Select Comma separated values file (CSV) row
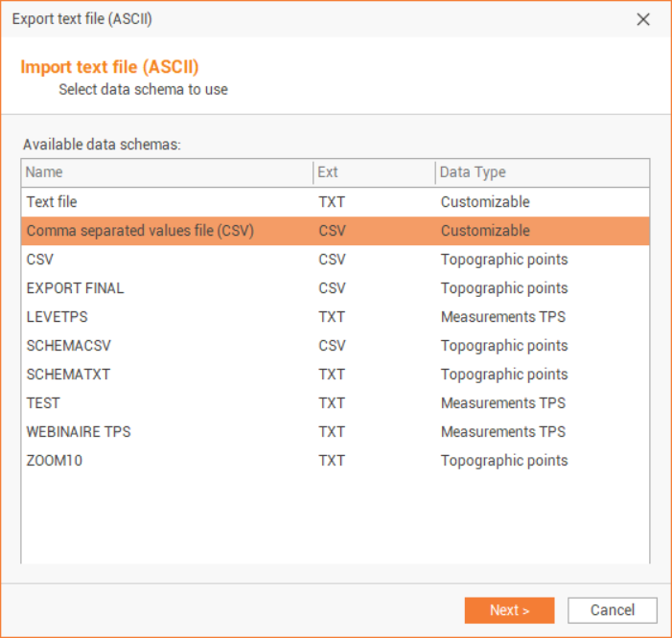This screenshot has height=638, width=672. (140, 231)
